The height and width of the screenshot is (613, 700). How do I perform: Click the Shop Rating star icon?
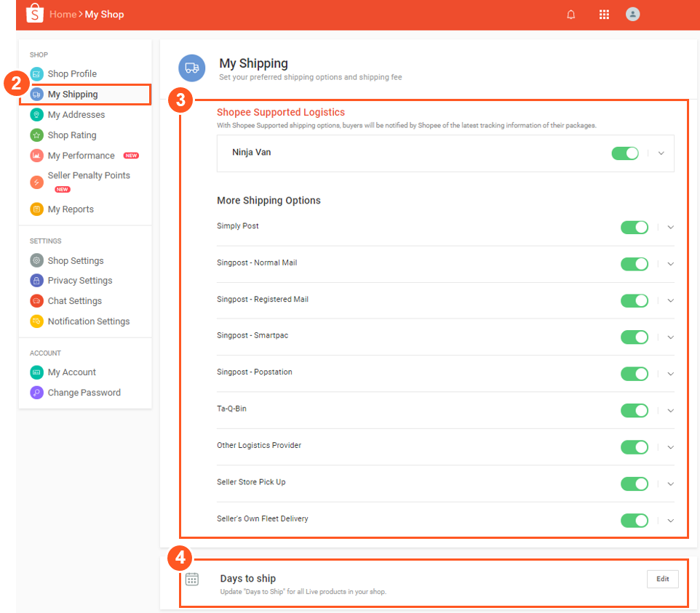(x=36, y=135)
